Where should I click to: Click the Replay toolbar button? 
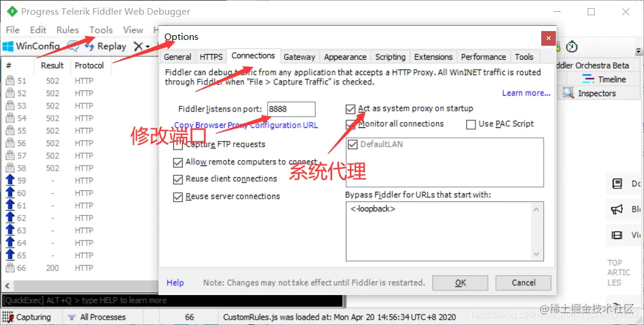tap(105, 46)
